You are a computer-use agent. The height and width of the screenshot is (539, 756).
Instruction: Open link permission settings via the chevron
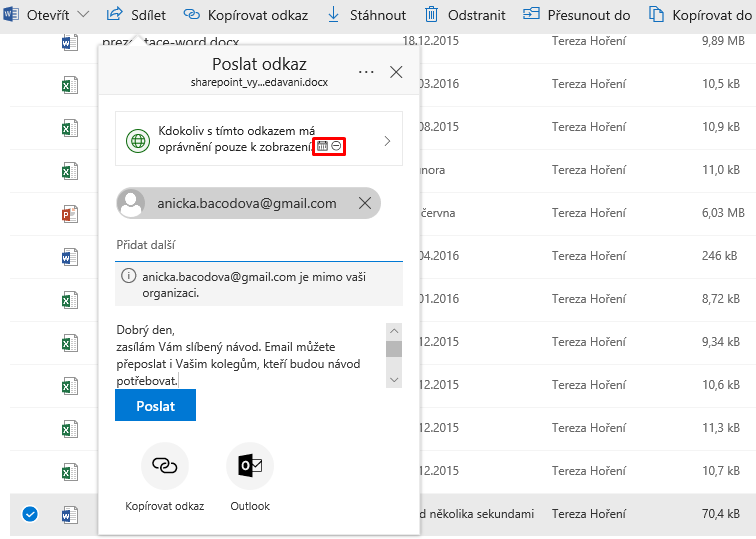click(x=387, y=141)
